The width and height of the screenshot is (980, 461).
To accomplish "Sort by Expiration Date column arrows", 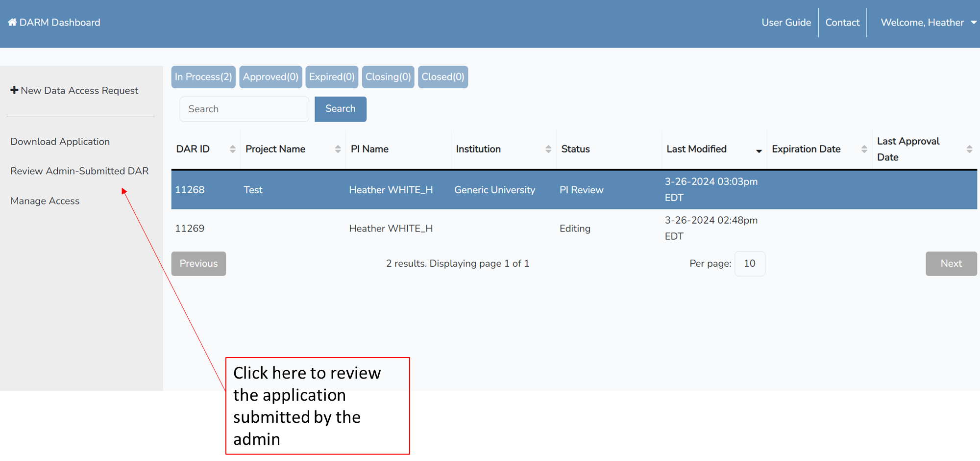I will pyautogui.click(x=864, y=149).
